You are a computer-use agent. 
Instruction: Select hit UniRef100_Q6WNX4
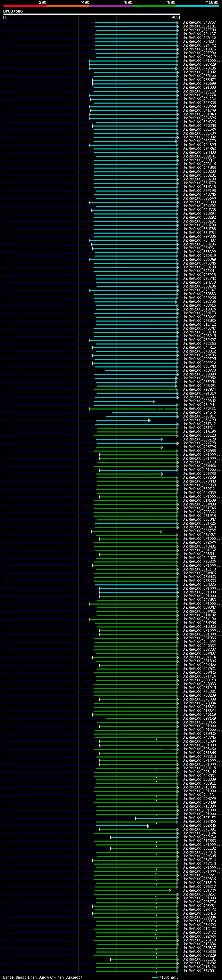[x=199, y=466]
